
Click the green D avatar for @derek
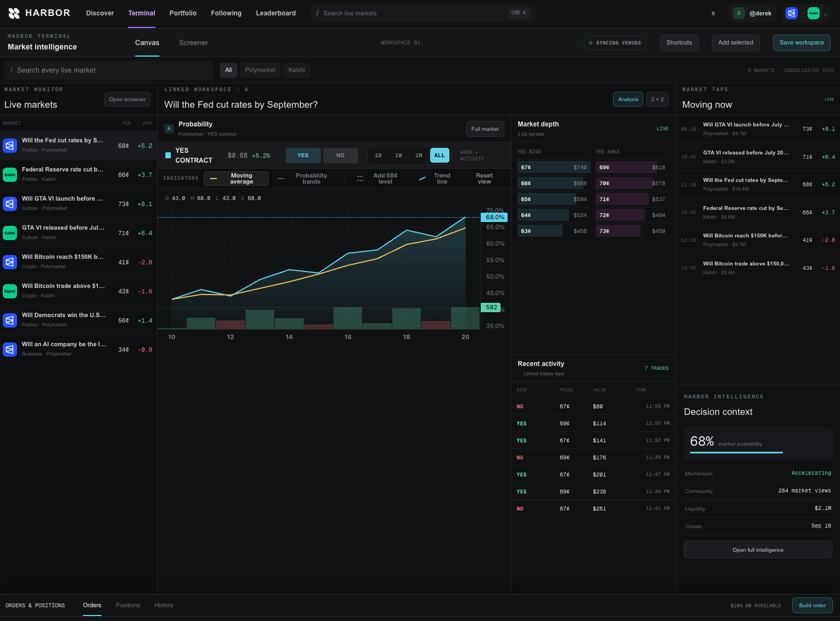(739, 13)
